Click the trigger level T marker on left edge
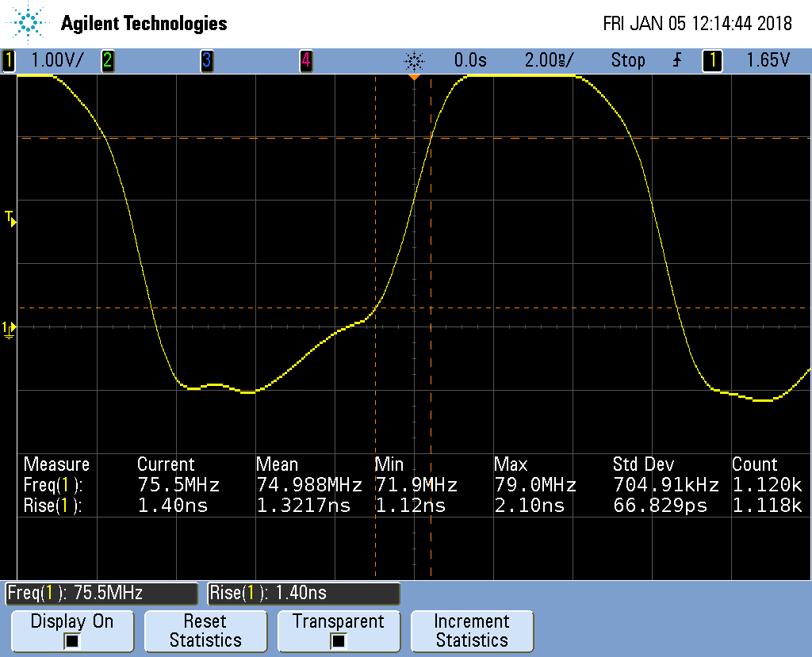The image size is (812, 657). tap(10, 218)
